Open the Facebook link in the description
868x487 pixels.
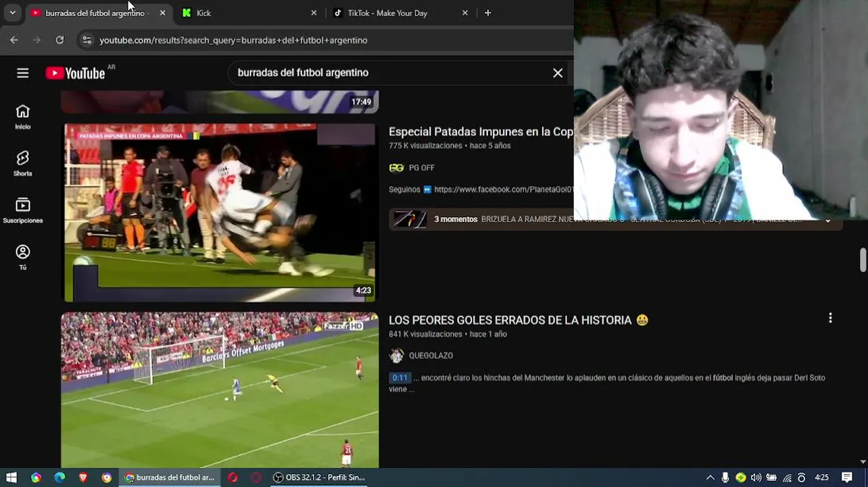[x=504, y=189]
